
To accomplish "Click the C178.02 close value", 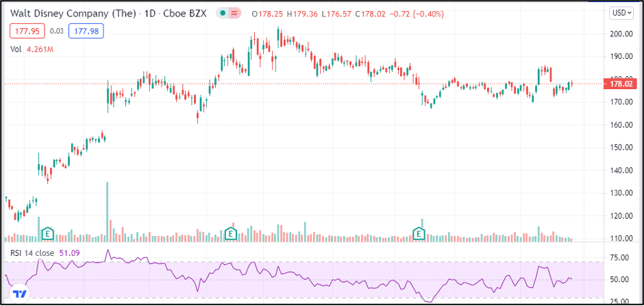I will coord(370,14).
